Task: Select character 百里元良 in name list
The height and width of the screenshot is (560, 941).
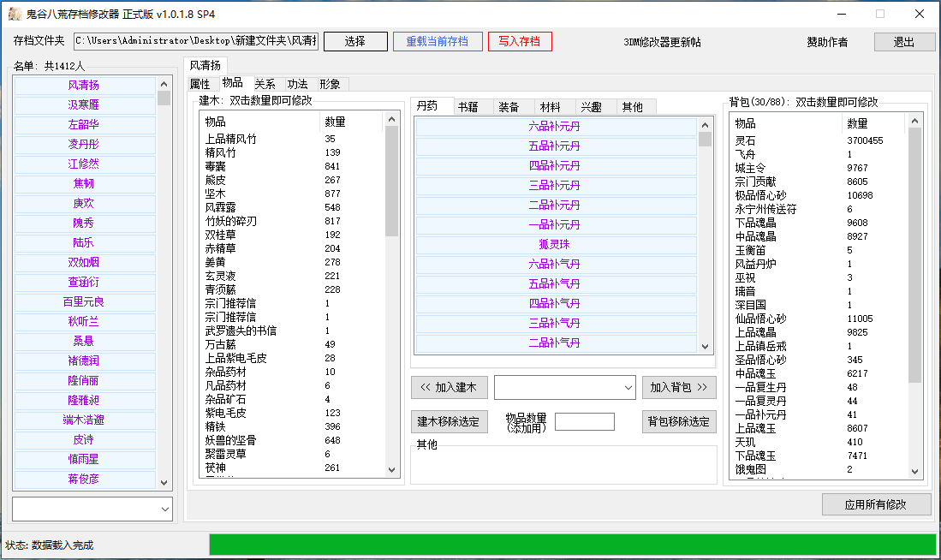Action: click(x=85, y=302)
